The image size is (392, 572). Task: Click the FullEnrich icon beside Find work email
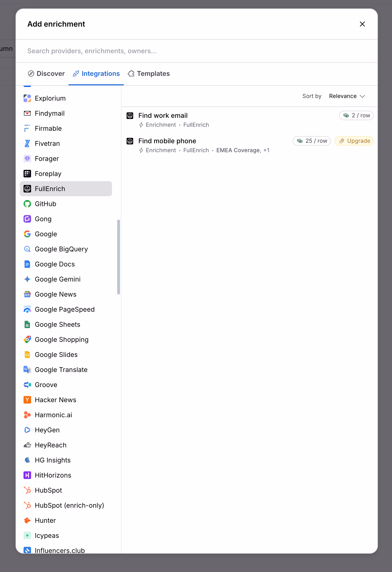[130, 115]
